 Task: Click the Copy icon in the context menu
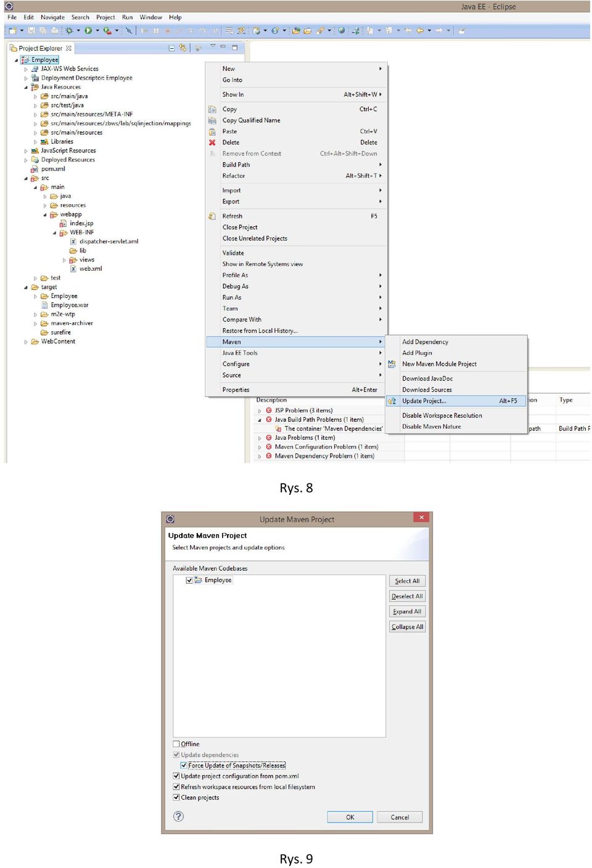[212, 109]
